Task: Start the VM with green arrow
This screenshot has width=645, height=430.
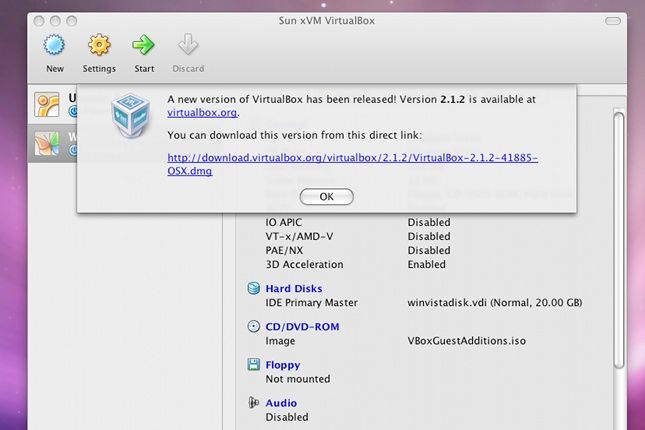Action: point(143,45)
